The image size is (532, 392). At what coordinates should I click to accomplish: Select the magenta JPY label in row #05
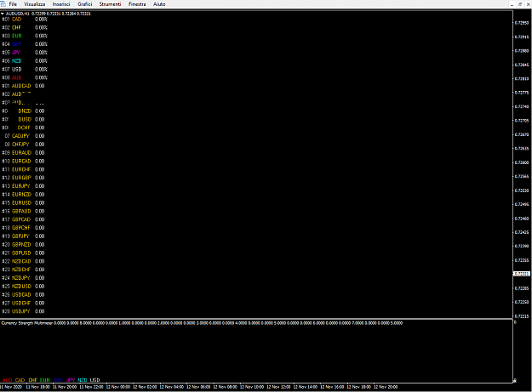click(x=16, y=53)
